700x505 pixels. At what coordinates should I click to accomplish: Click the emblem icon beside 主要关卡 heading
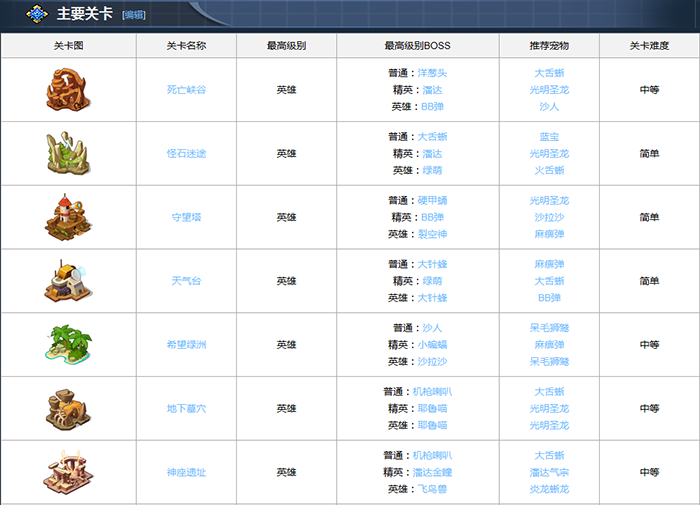point(37,14)
